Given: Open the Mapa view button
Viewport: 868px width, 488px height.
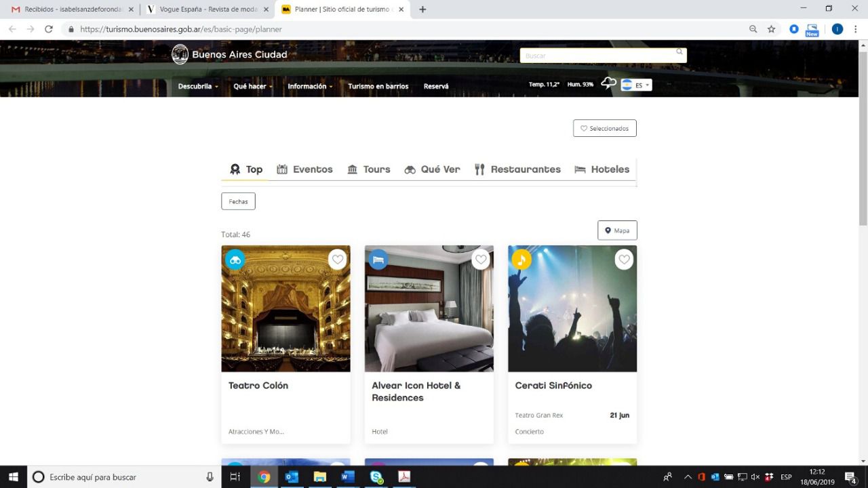Looking at the screenshot, I should (617, 230).
